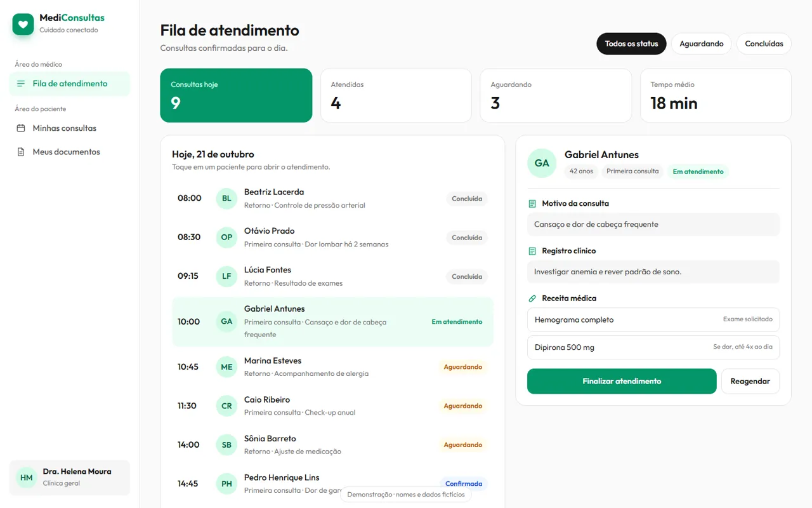Click the Meus documentos file icon
Screen dimensions: 812x508
[21, 152]
